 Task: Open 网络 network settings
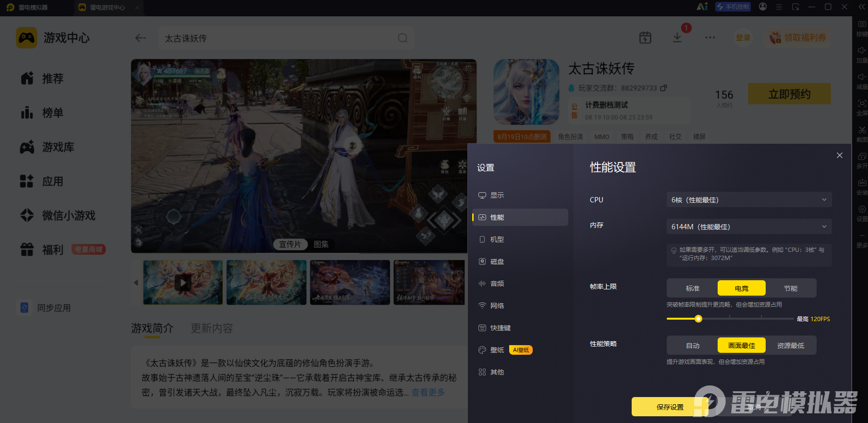(x=520, y=306)
